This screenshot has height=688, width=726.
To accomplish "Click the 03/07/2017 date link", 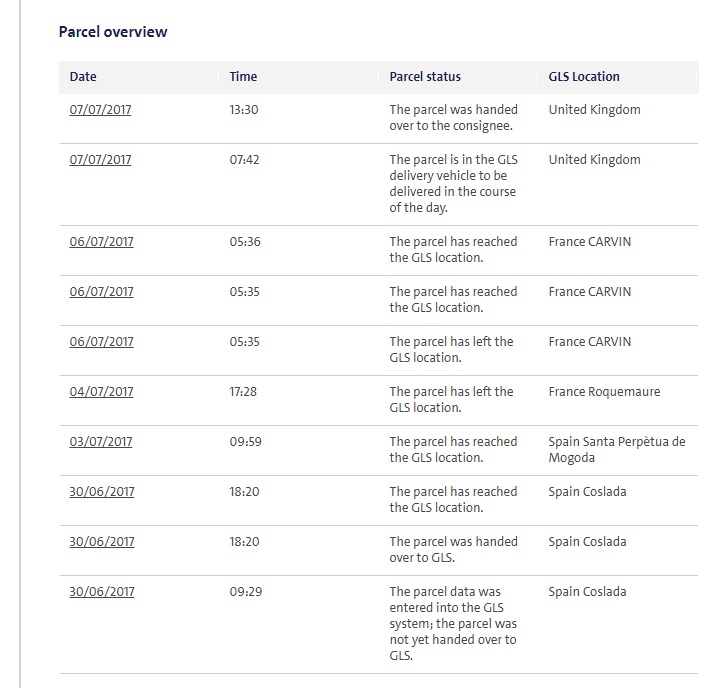I will coord(101,442).
